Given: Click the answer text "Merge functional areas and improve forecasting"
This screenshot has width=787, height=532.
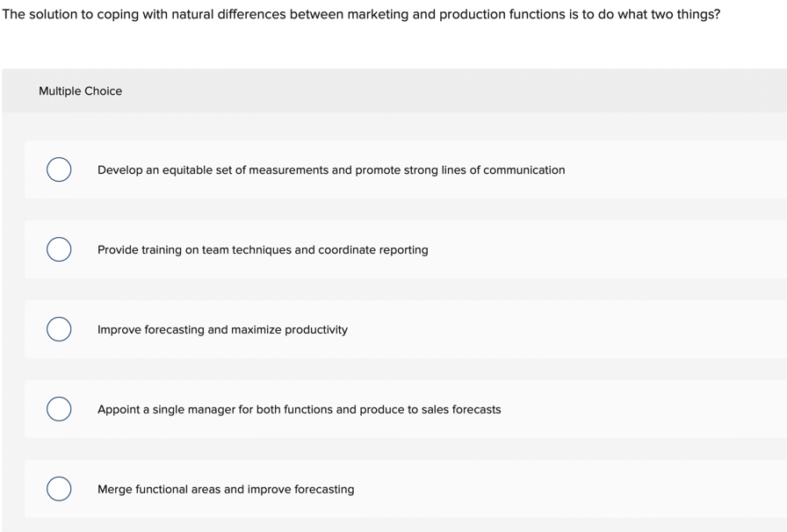Looking at the screenshot, I should coord(226,490).
